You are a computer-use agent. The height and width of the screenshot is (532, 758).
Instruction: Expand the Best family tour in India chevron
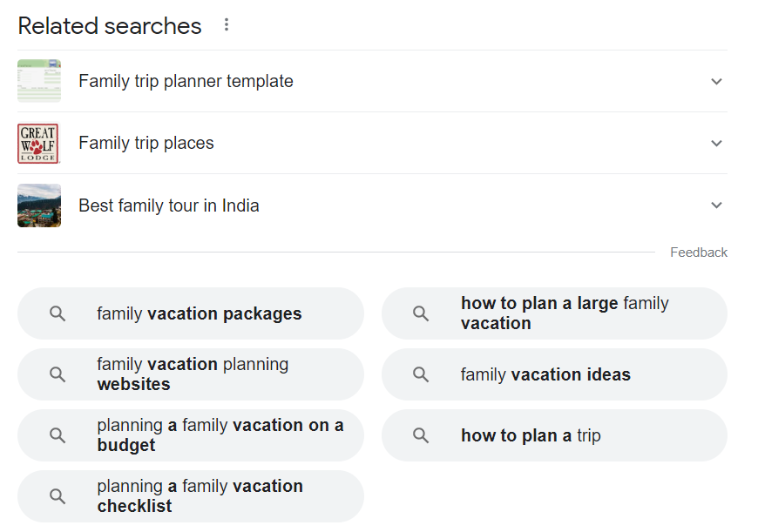pyautogui.click(x=716, y=205)
